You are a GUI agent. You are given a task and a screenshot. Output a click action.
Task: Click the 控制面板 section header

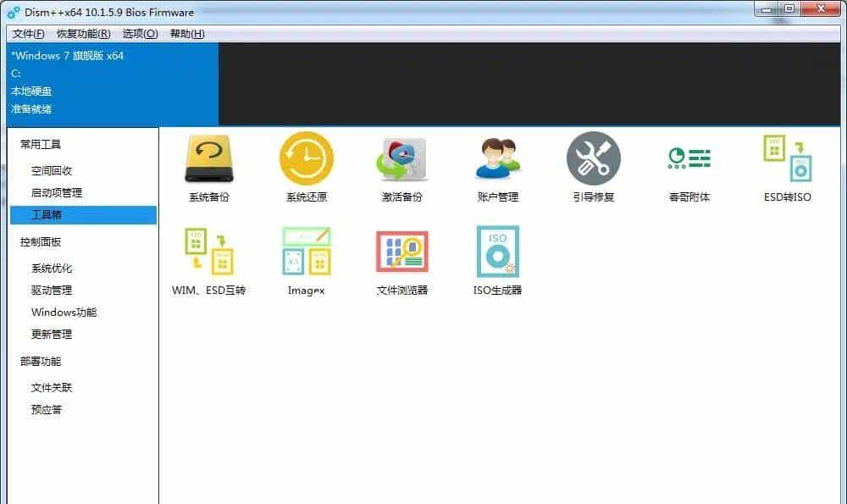coord(41,242)
